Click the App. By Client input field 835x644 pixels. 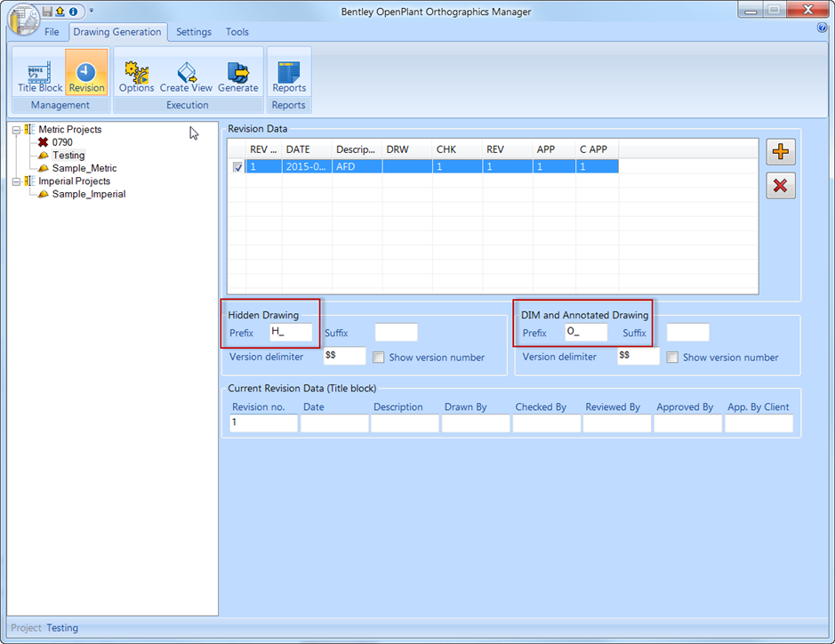tap(759, 423)
